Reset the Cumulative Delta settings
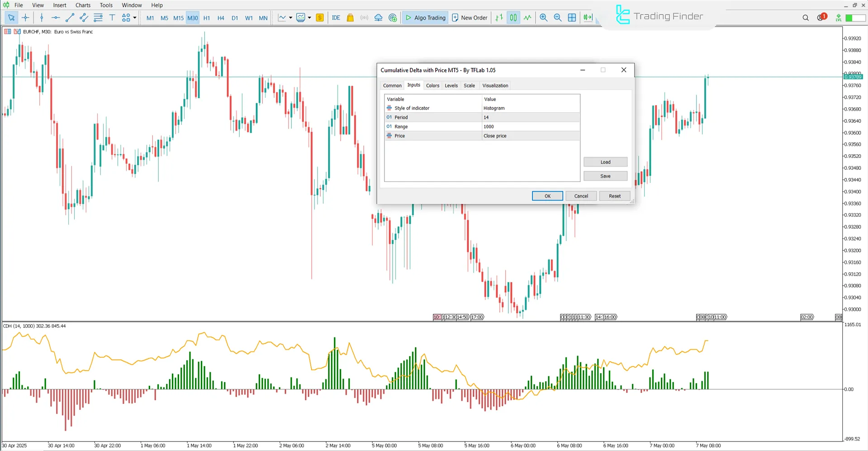 (x=614, y=196)
